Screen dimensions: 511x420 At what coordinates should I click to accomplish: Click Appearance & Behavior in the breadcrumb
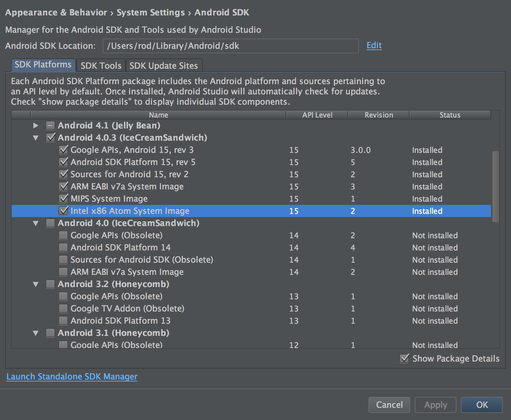pyautogui.click(x=56, y=13)
